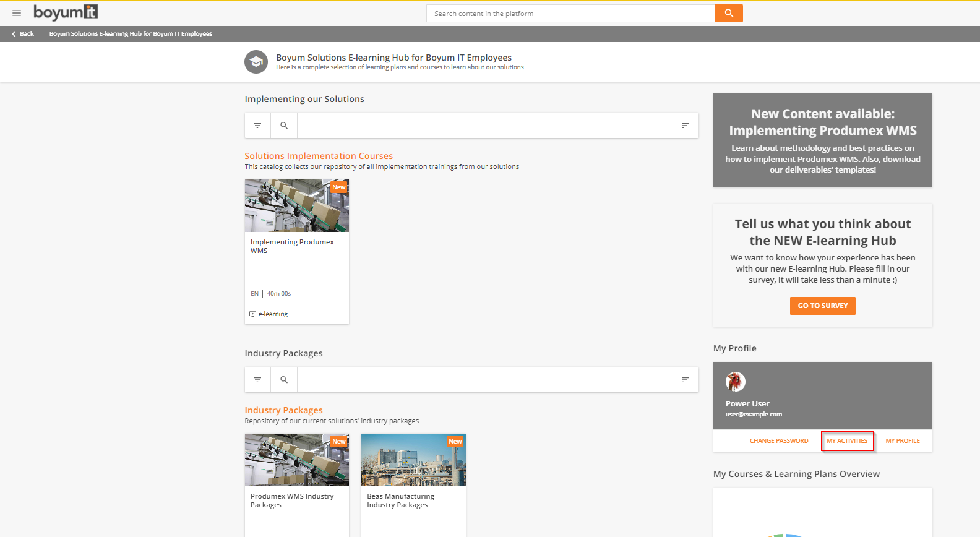The image size is (980, 537).
Task: Click search field in Implementing our Solutions bar
Action: 485,125
